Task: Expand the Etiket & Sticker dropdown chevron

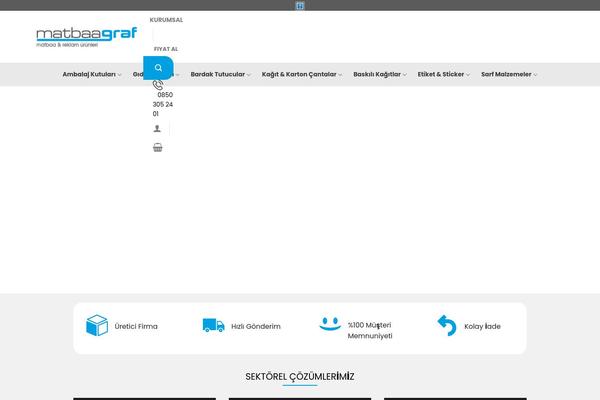Action: (468, 75)
